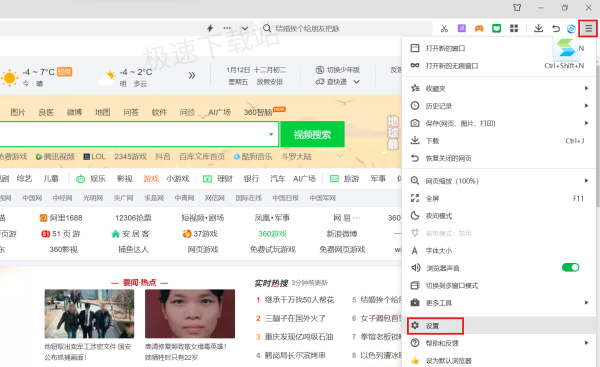This screenshot has height=367, width=600.
Task: Close the hamburger main menu button
Action: coord(588,28)
